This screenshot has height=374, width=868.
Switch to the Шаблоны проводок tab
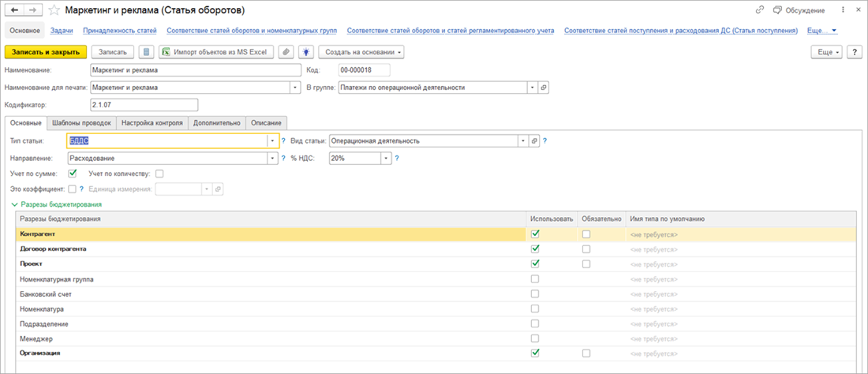(x=81, y=123)
